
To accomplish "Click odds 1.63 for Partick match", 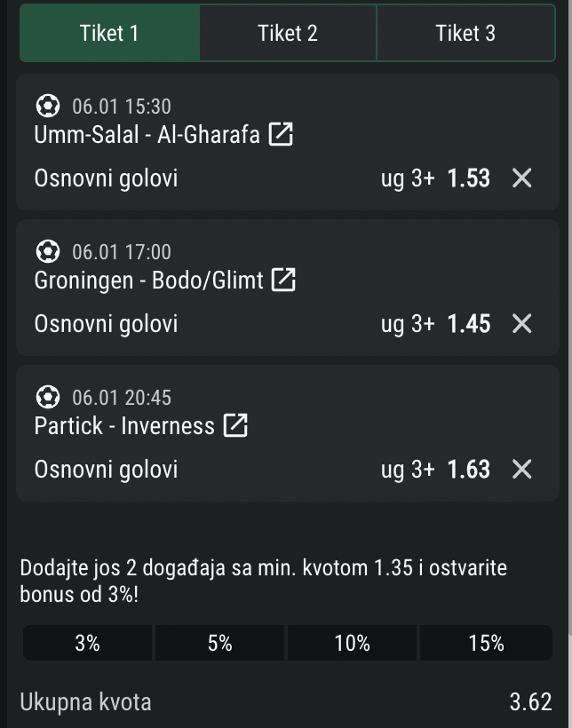I will click(x=468, y=470).
